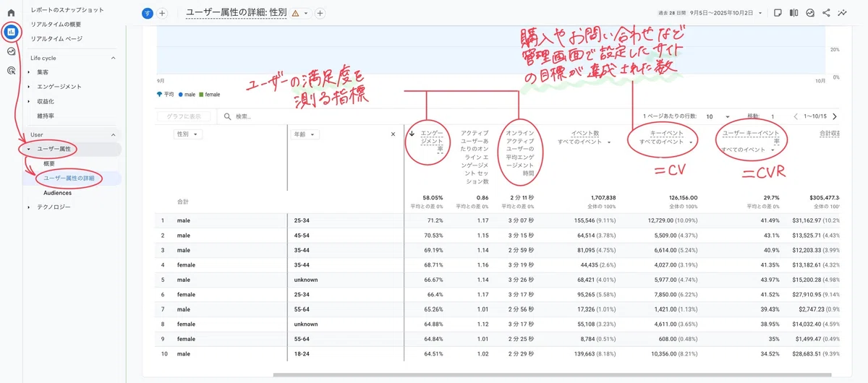
Task: Open リアルタイム ページ
Action: (56, 38)
